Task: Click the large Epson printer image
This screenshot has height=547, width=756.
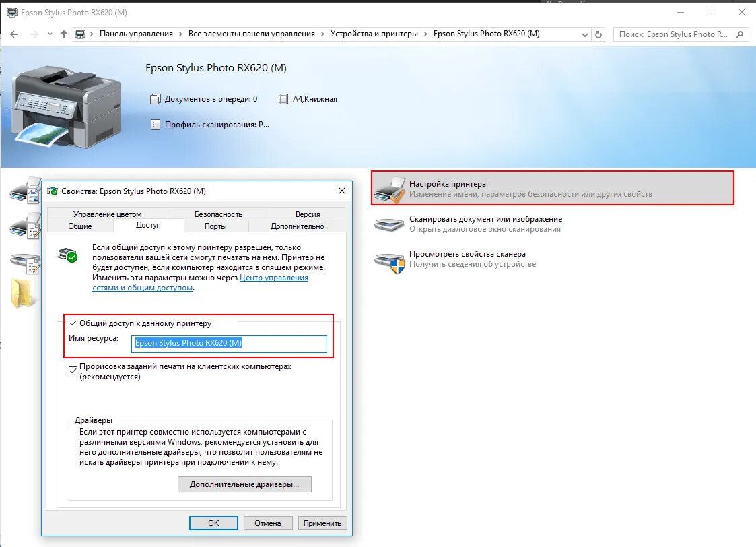Action: 67,106
